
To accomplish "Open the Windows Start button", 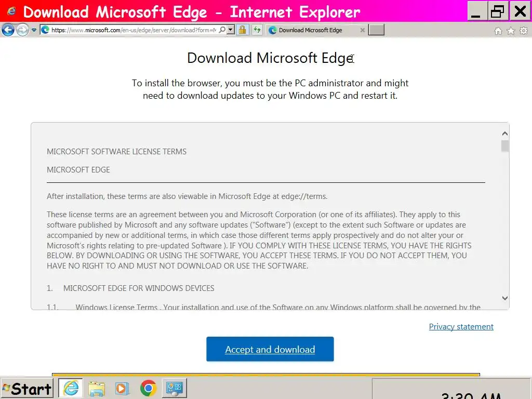I will [x=27, y=389].
